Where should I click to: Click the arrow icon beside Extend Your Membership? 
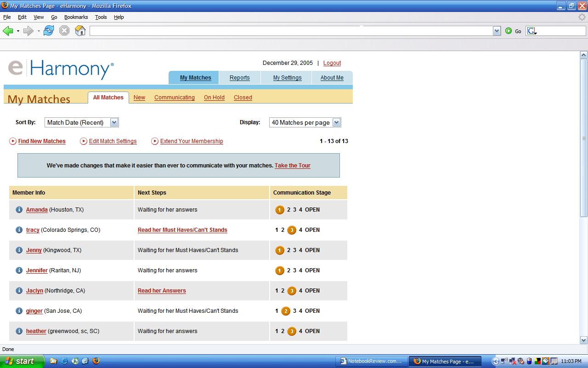pos(155,141)
